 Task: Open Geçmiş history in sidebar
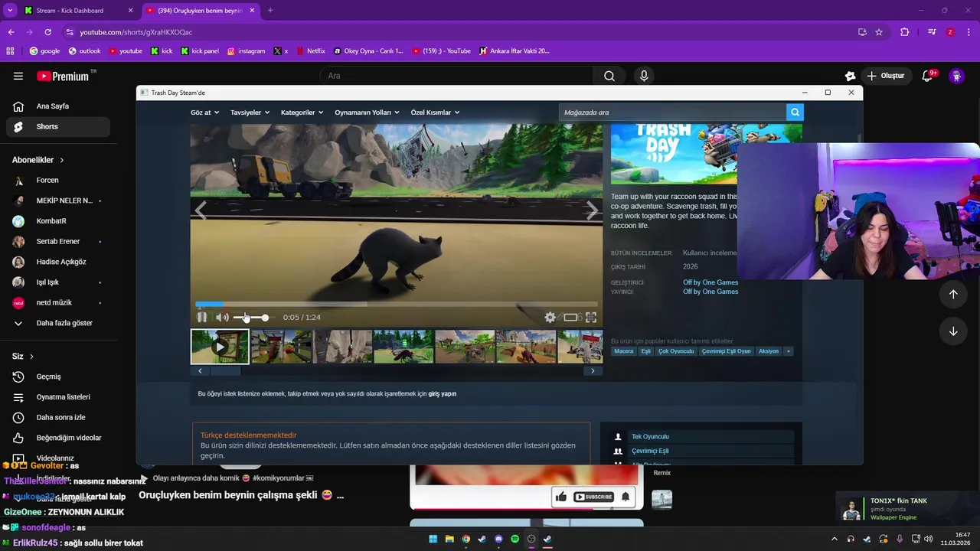pos(57,377)
